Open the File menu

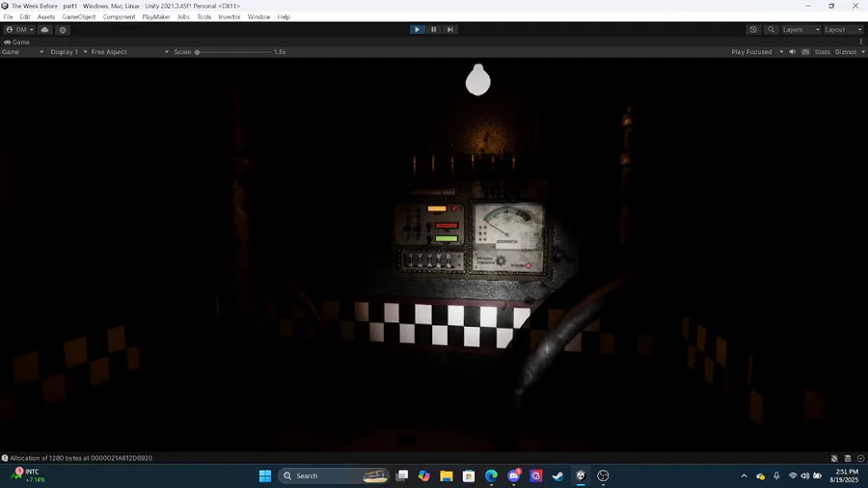click(x=8, y=17)
